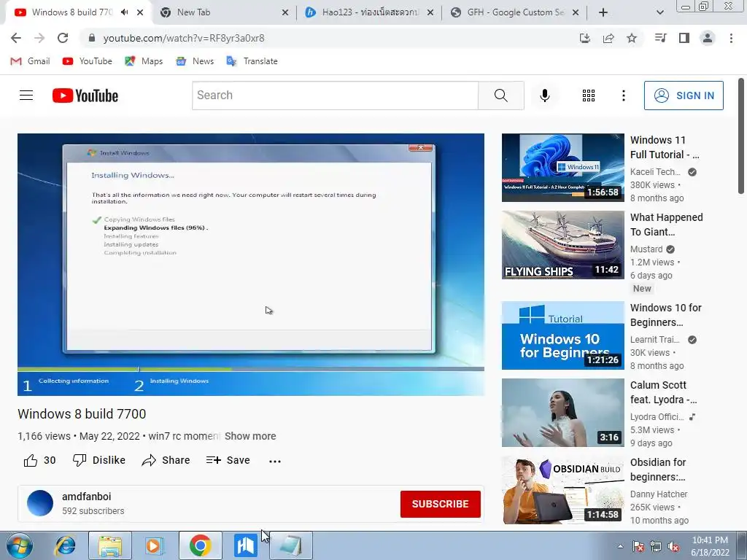Expand the tab search dropdown arrow
Image resolution: width=747 pixels, height=560 pixels.
(x=659, y=12)
